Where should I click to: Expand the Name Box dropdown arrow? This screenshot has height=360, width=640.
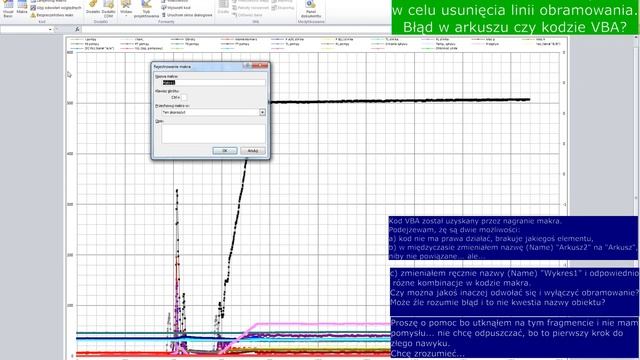(50, 29)
